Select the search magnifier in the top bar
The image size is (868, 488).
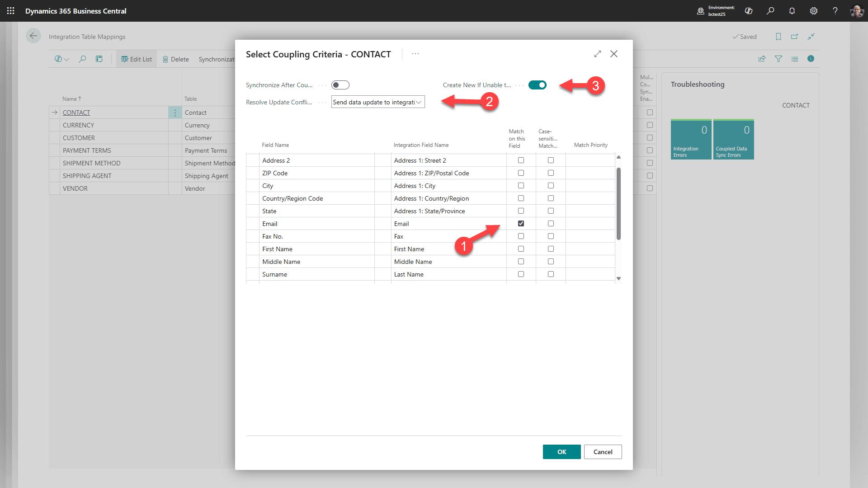(x=771, y=11)
